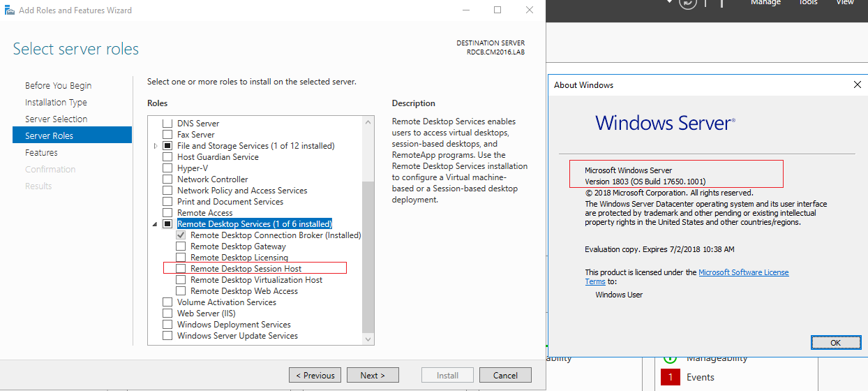Click the wizard title bar icon
This screenshot has height=391, width=868.
(8, 10)
